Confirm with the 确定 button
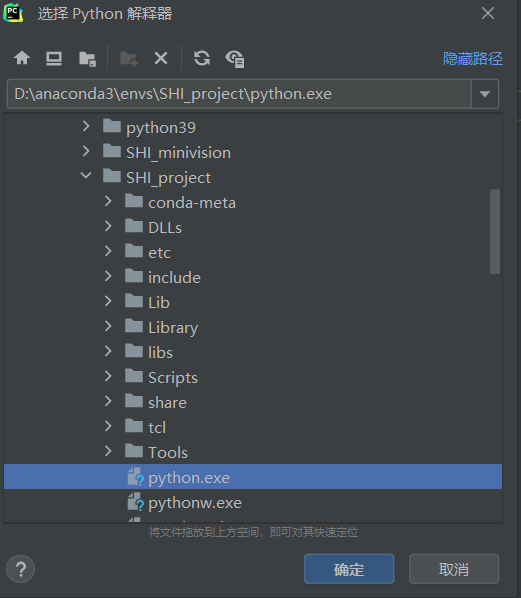 tap(349, 569)
